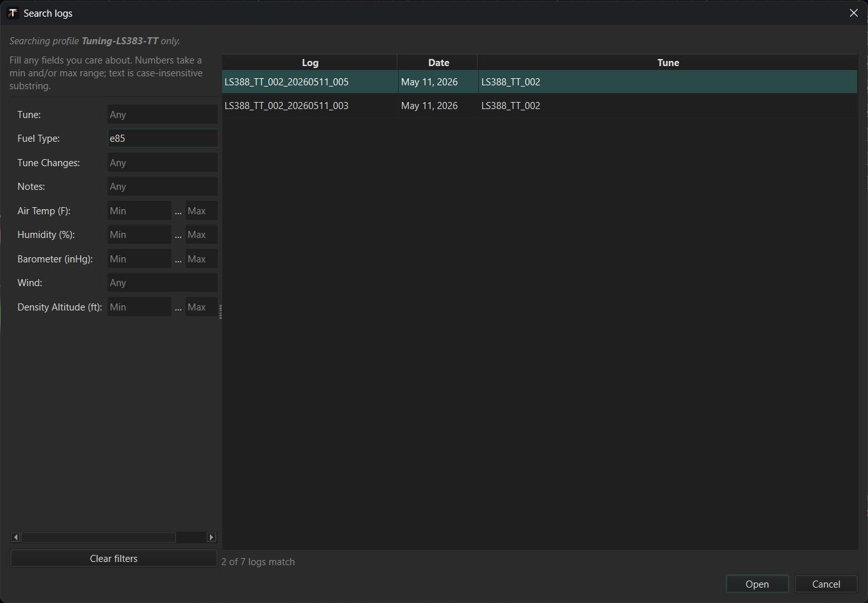This screenshot has height=603, width=868.
Task: Click the right scroll arrow of the filter panel
Action: [212, 537]
